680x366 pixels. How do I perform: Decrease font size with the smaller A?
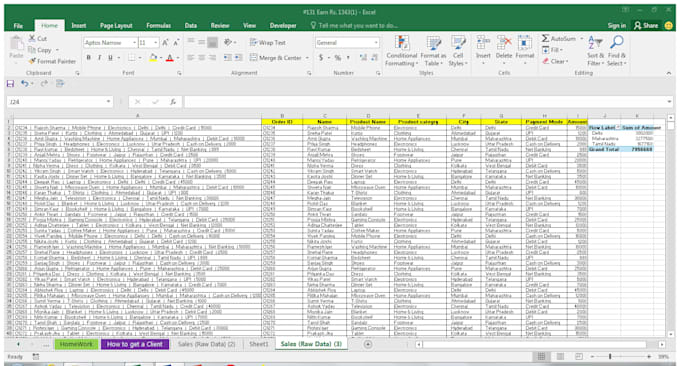[x=176, y=42]
